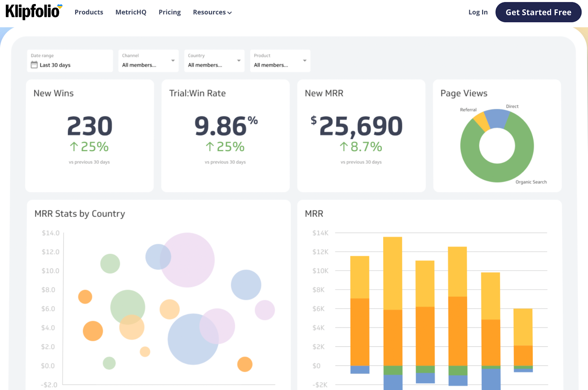Click the MRR Stats by Country title
The height and width of the screenshot is (390, 588).
pyautogui.click(x=80, y=214)
